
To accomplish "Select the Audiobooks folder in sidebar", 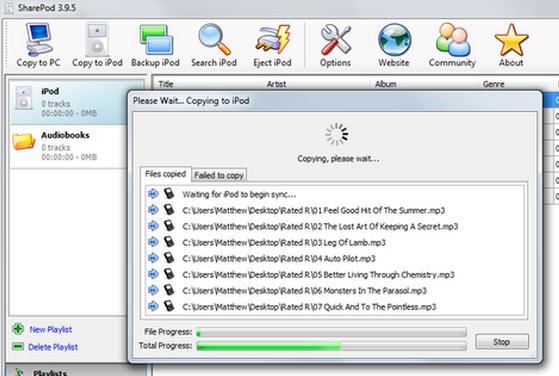I will (69, 146).
